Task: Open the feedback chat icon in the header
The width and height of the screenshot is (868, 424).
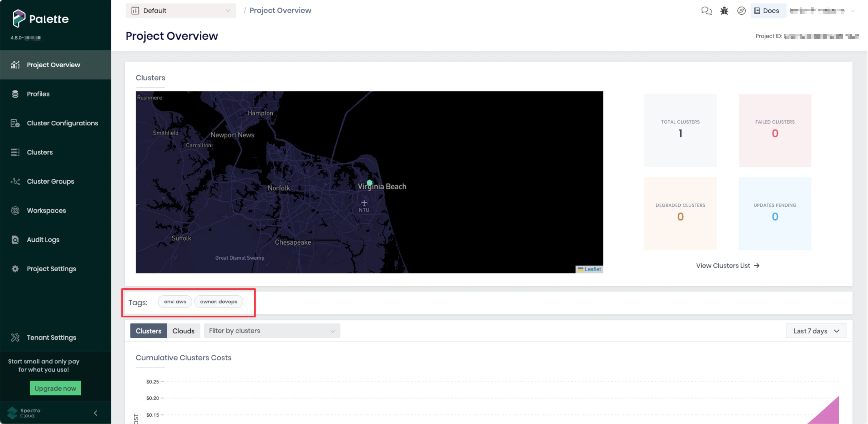Action: (x=706, y=10)
